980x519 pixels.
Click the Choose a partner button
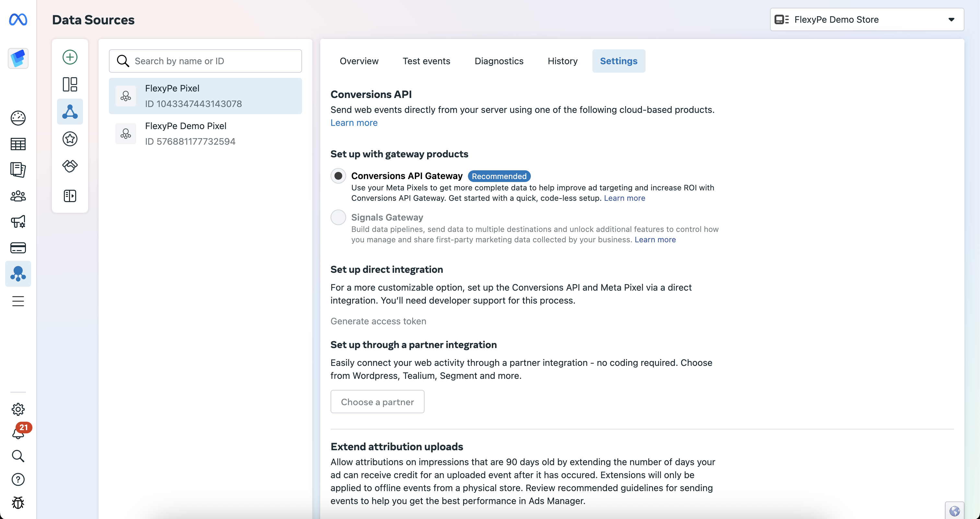coord(377,402)
